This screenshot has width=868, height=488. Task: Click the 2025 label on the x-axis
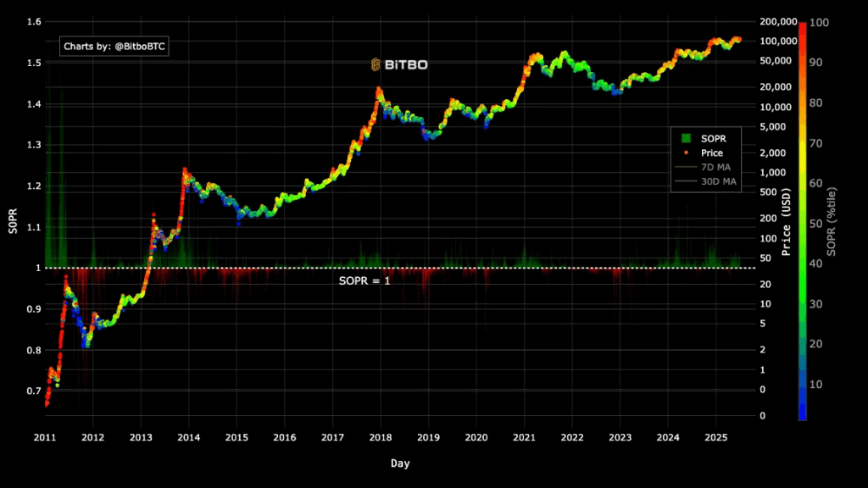point(715,437)
